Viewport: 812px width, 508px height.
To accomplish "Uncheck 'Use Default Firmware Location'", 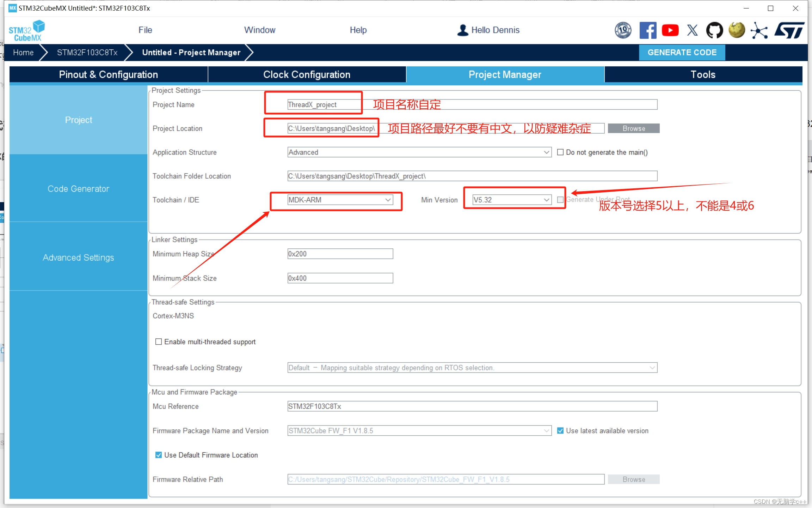I will (159, 455).
